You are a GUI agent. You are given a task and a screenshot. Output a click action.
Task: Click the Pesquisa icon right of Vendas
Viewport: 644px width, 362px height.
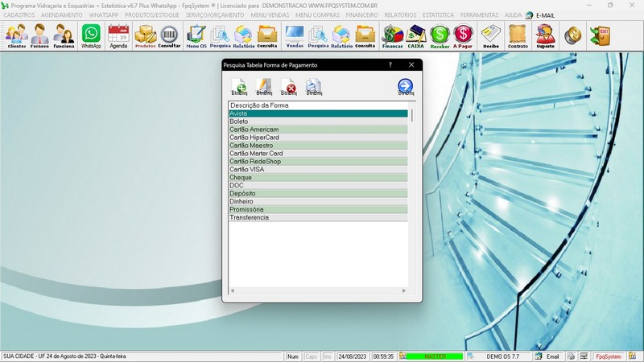pos(318,36)
